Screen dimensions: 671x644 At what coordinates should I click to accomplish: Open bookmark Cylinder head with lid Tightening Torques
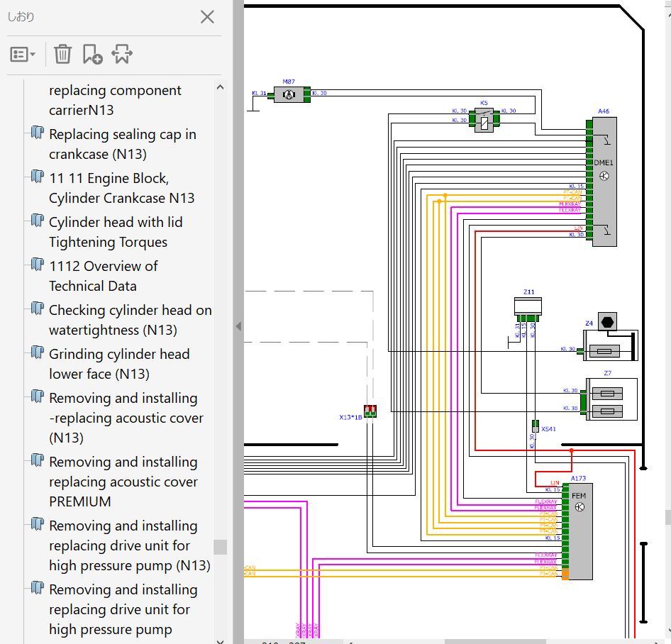click(x=116, y=232)
